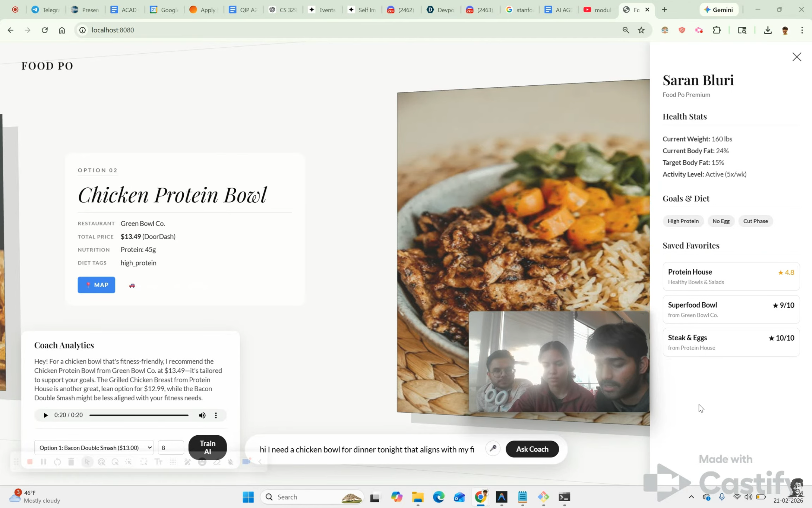Open the Protein House saved favorite card

pyautogui.click(x=731, y=276)
